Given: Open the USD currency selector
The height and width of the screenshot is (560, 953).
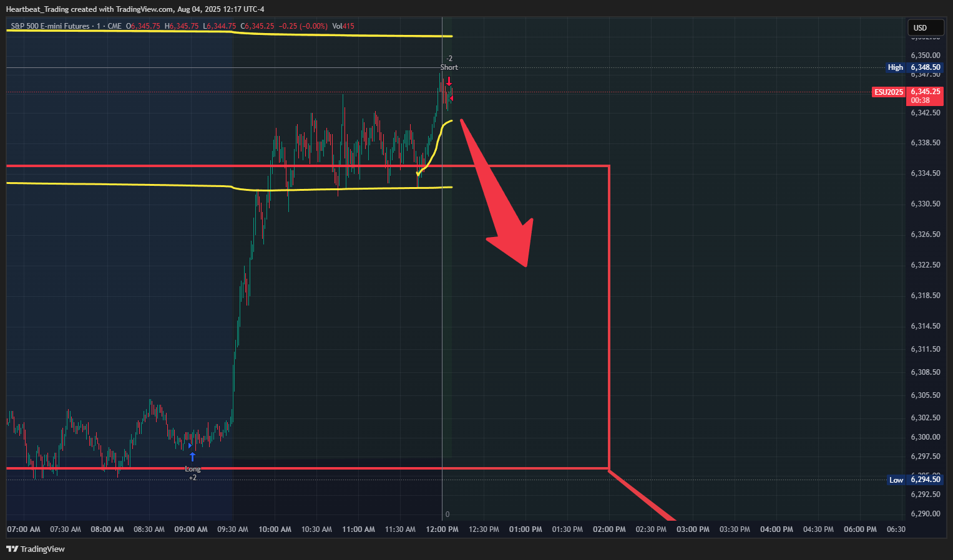Looking at the screenshot, I should click(925, 27).
